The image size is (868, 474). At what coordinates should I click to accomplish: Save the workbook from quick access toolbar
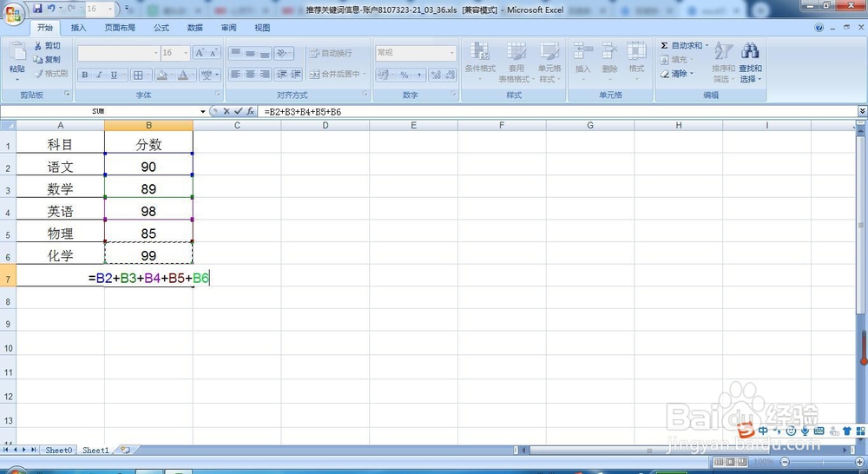tap(37, 9)
